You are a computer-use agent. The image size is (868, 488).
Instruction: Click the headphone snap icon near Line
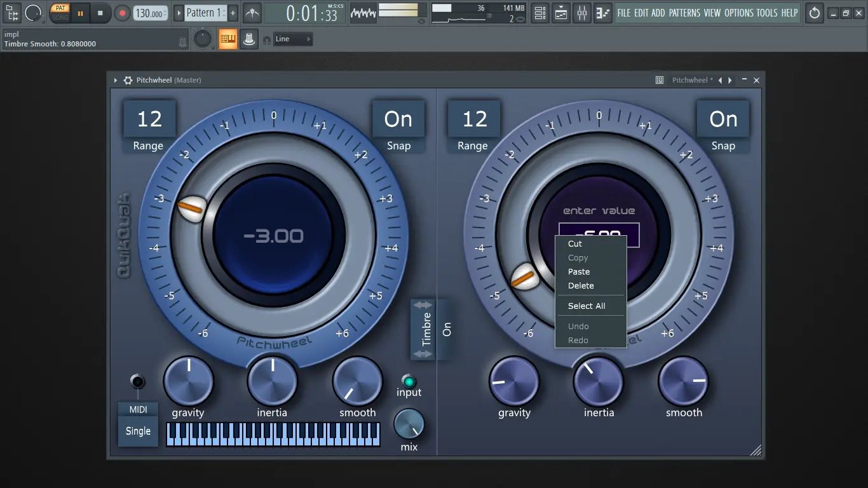[x=267, y=39]
